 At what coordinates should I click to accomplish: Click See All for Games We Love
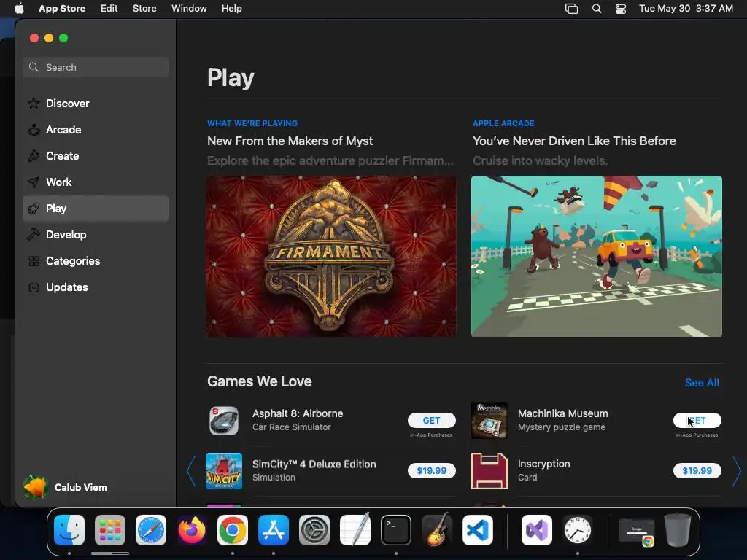click(702, 382)
